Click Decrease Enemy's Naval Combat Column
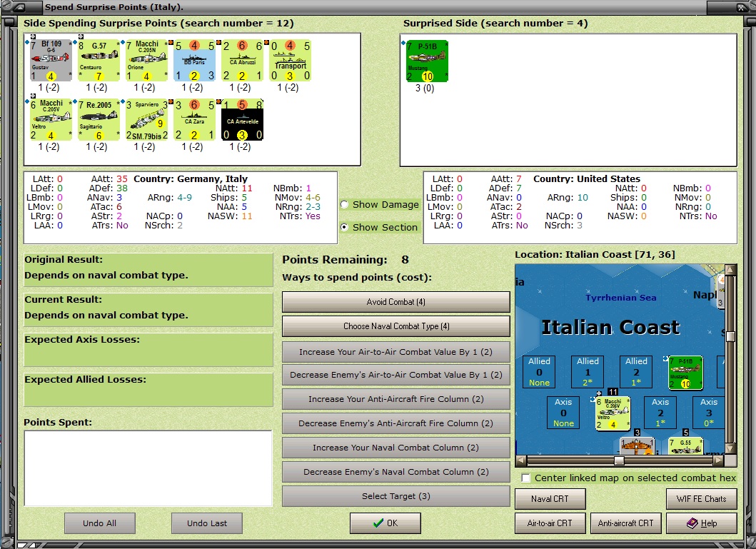This screenshot has height=549, width=756. 395,472
